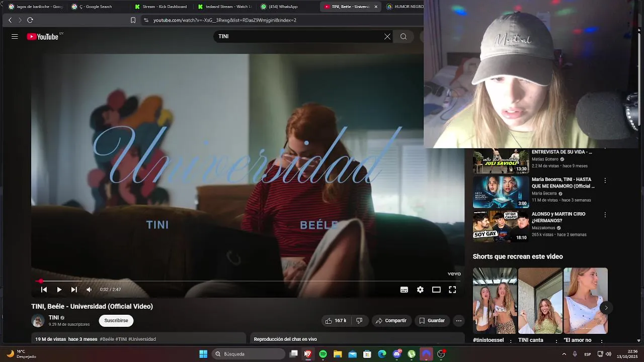Play the video
The height and width of the screenshot is (362, 644).
[x=59, y=290]
